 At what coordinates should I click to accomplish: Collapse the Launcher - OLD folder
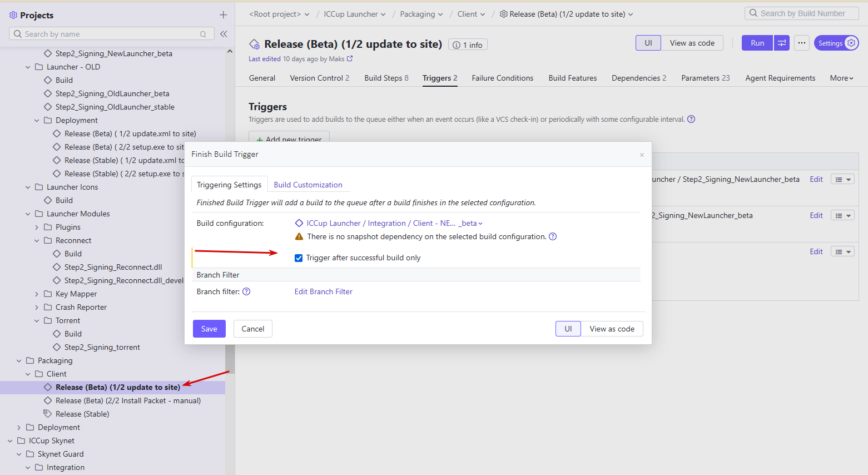click(28, 67)
